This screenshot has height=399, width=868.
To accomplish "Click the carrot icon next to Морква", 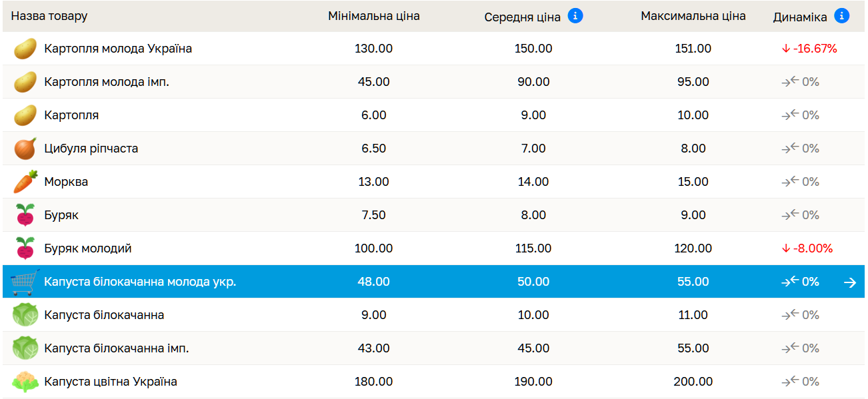I will pyautogui.click(x=25, y=182).
